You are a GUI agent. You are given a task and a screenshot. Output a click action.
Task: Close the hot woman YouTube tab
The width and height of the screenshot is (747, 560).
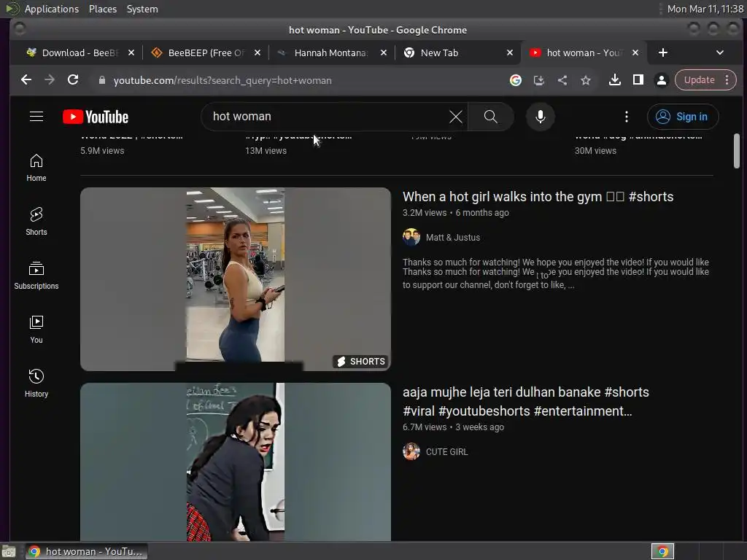click(x=635, y=52)
